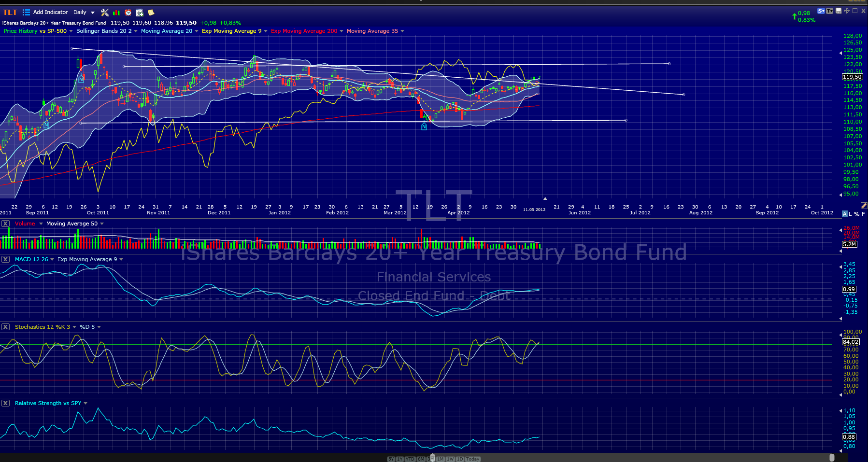Image resolution: width=868 pixels, height=462 pixels.
Task: Maximize the chart panel
Action: coord(855,11)
